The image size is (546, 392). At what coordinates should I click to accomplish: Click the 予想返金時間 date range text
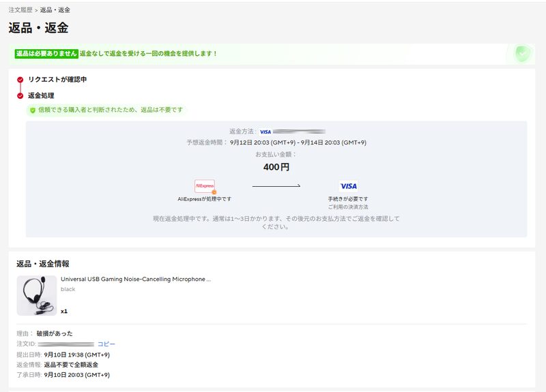pos(298,142)
